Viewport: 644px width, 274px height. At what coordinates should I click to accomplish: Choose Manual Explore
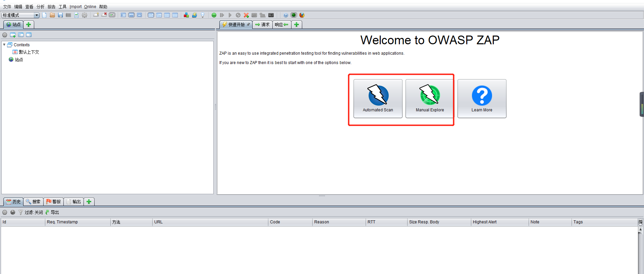[x=430, y=99]
